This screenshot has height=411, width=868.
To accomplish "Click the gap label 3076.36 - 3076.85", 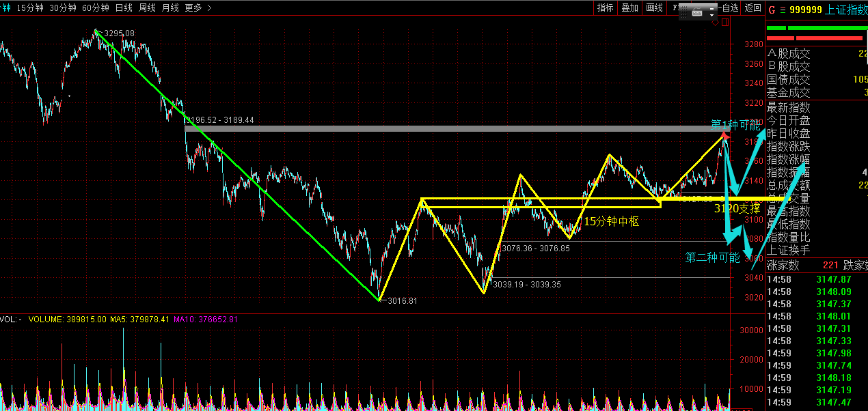I will [536, 249].
